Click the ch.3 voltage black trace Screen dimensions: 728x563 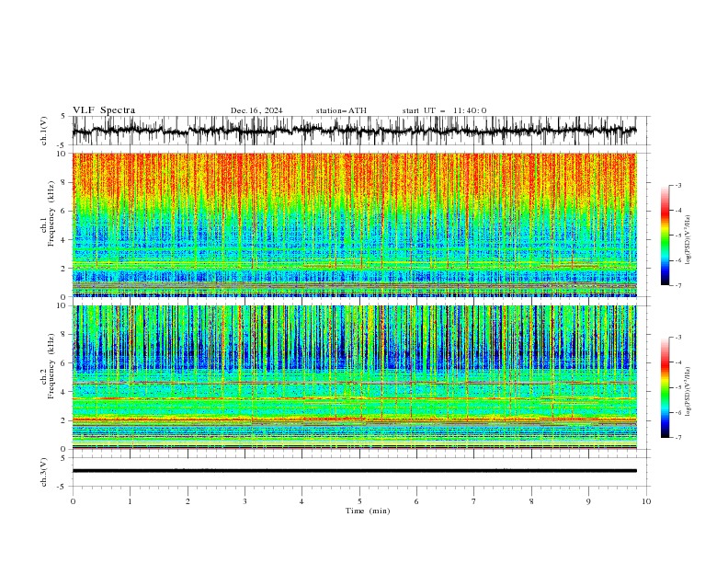(354, 471)
